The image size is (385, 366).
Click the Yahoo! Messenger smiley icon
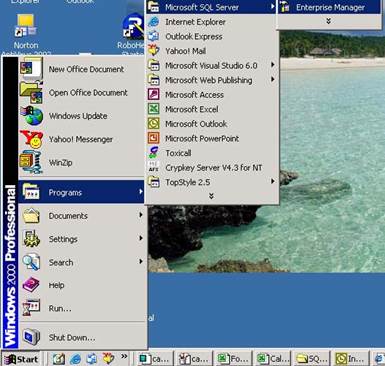click(x=32, y=139)
